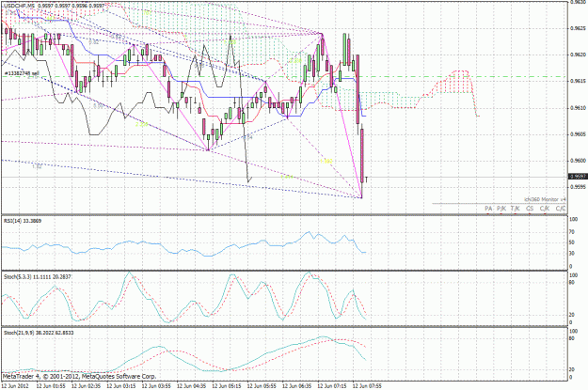The width and height of the screenshot is (588, 390).
Task: Click the 1.92 ratio label on chart
Action: pos(37,166)
